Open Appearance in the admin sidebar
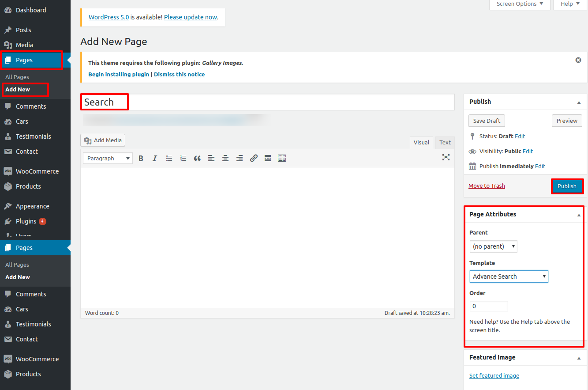588x390 pixels. coord(32,206)
